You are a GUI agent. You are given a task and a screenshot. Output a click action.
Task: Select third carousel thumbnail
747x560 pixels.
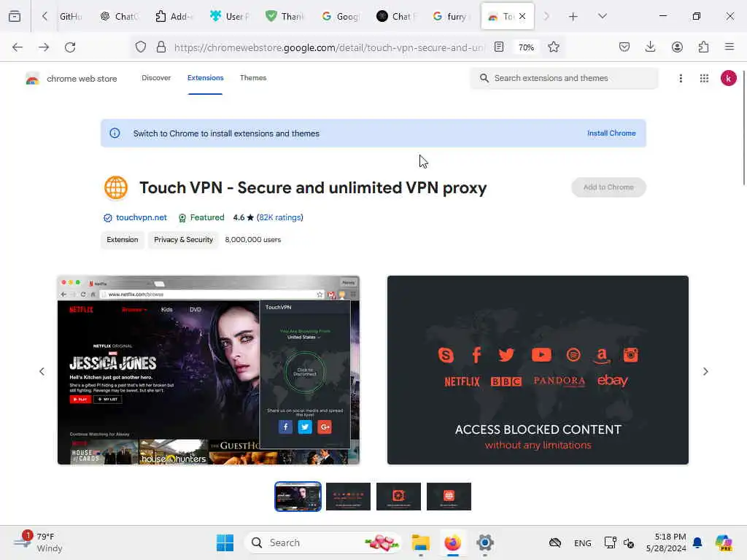[399, 497]
